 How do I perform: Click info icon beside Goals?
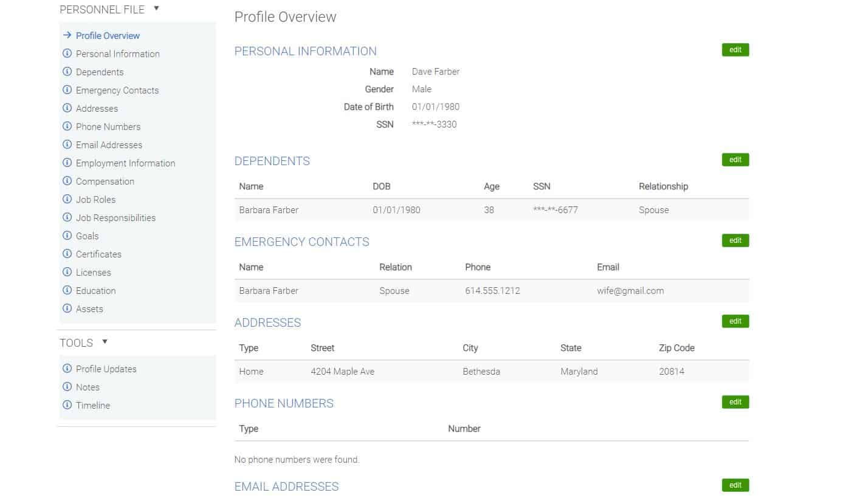(x=67, y=236)
